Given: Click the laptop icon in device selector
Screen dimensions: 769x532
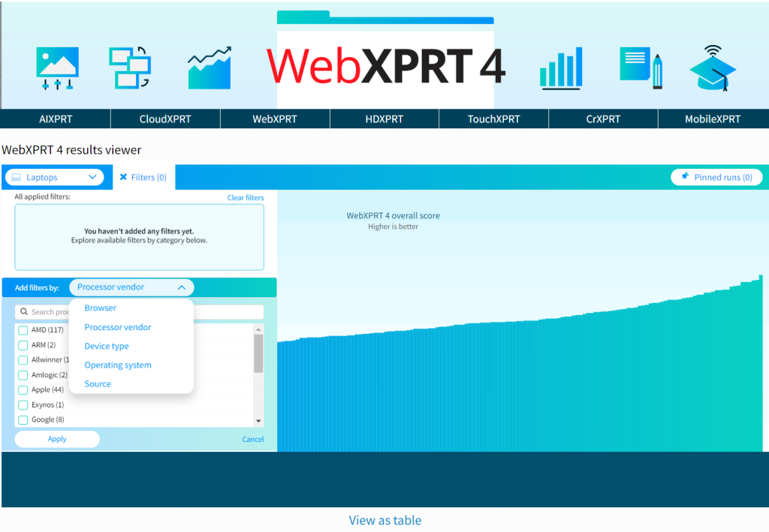Looking at the screenshot, I should coord(17,177).
